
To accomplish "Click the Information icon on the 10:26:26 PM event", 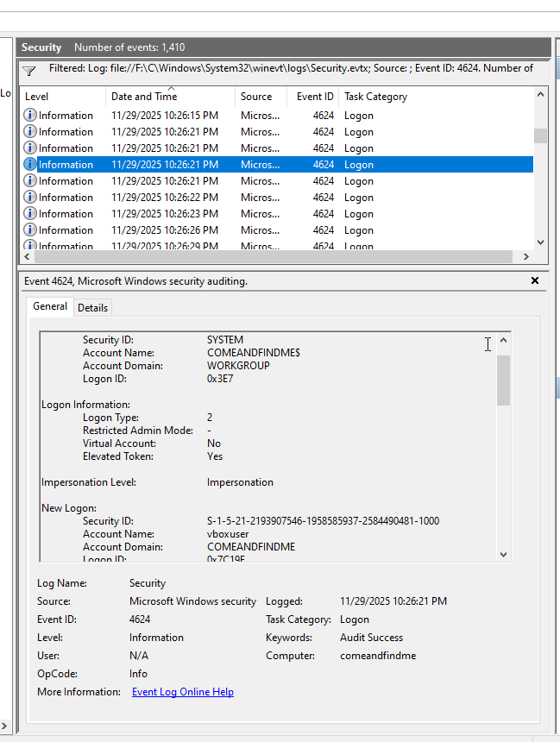I will point(30,230).
